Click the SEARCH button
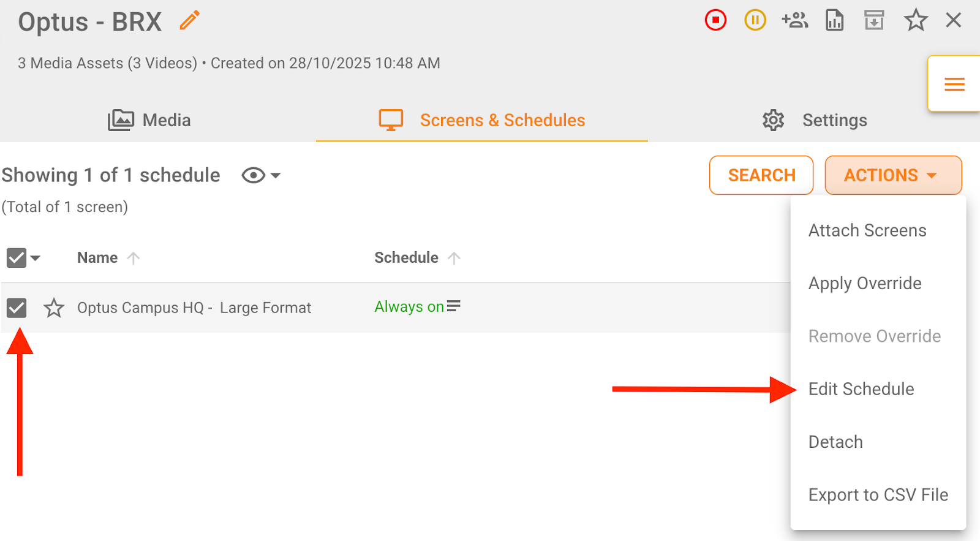Image resolution: width=980 pixels, height=541 pixels. [761, 175]
